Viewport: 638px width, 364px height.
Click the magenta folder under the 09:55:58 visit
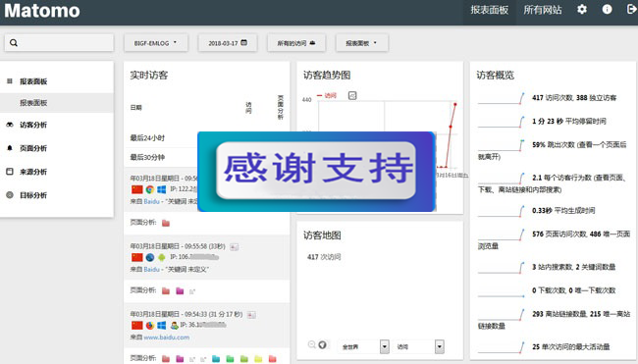click(180, 290)
